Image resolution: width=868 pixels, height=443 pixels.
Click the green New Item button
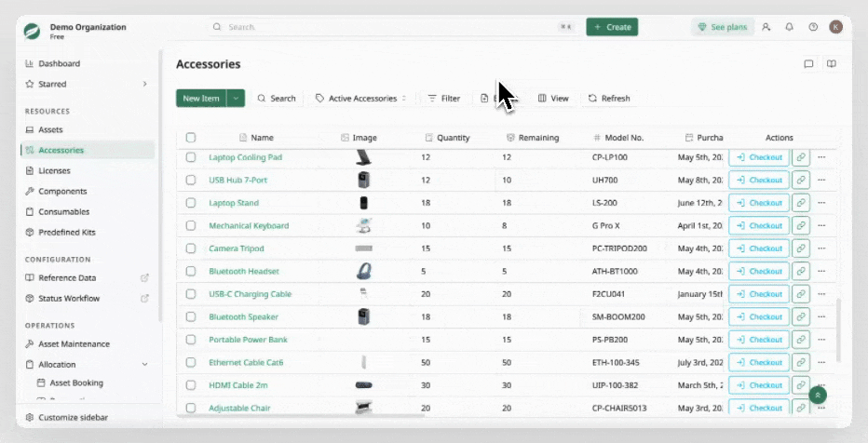click(201, 98)
